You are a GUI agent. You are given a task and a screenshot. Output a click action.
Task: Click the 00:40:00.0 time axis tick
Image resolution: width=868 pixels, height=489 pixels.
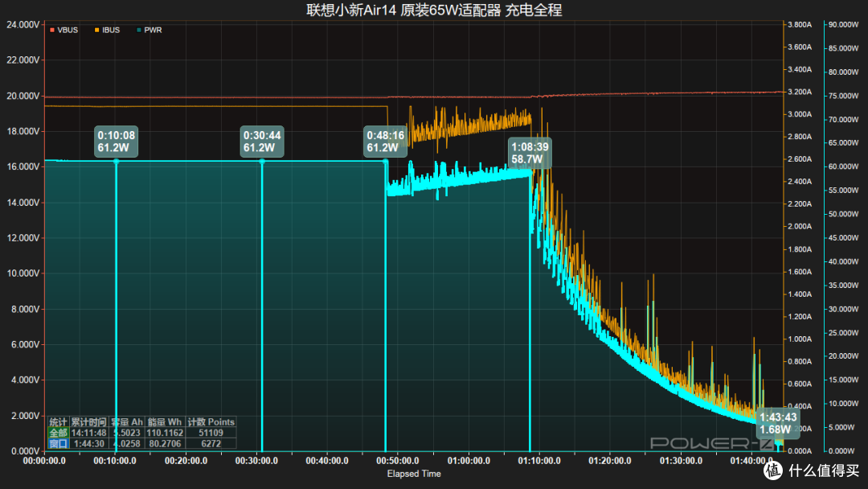pos(326,461)
